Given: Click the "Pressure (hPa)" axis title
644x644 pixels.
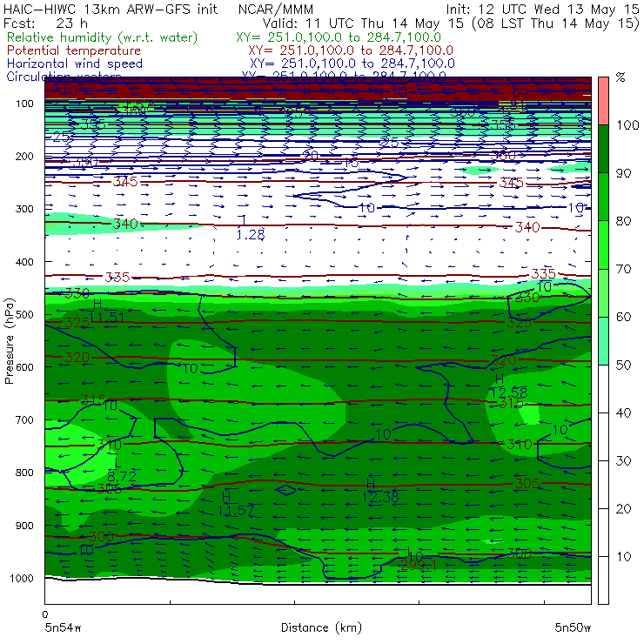Looking at the screenshot, I should pos(9,341).
